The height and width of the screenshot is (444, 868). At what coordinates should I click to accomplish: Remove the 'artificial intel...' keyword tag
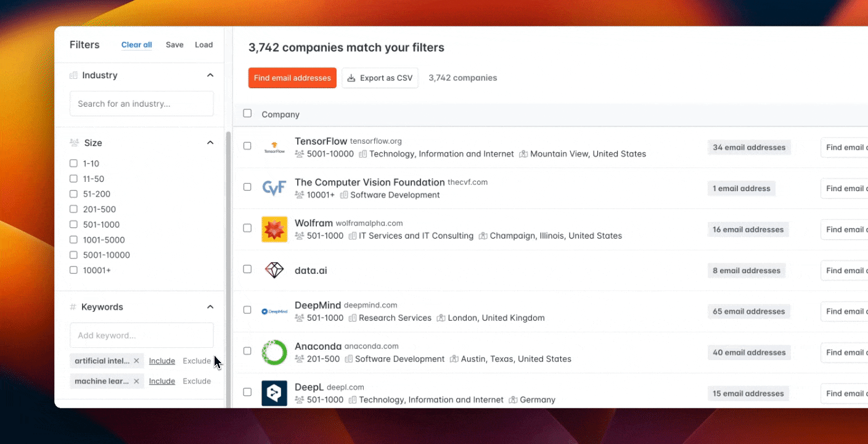tap(136, 361)
